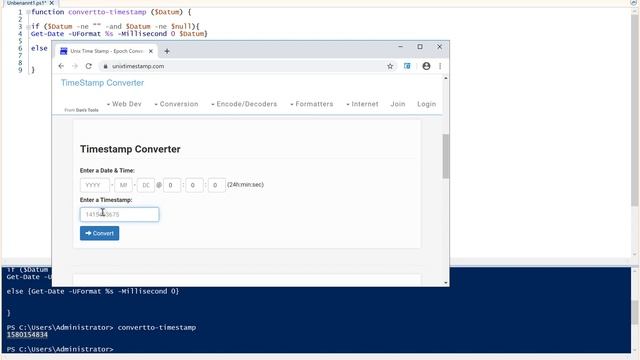Reload the unixtimestamp.com page
Image resolution: width=640 pixels, height=360 pixels.
point(89,66)
